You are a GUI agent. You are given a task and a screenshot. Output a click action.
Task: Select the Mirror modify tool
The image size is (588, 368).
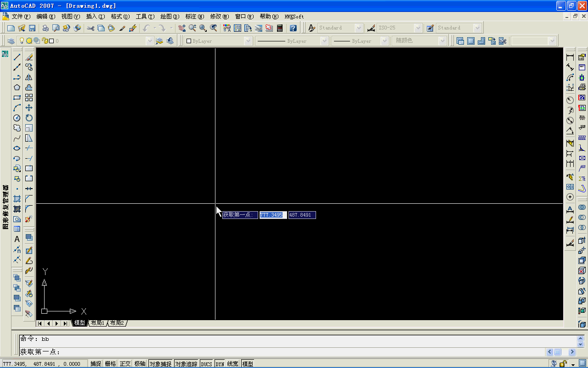pos(29,77)
